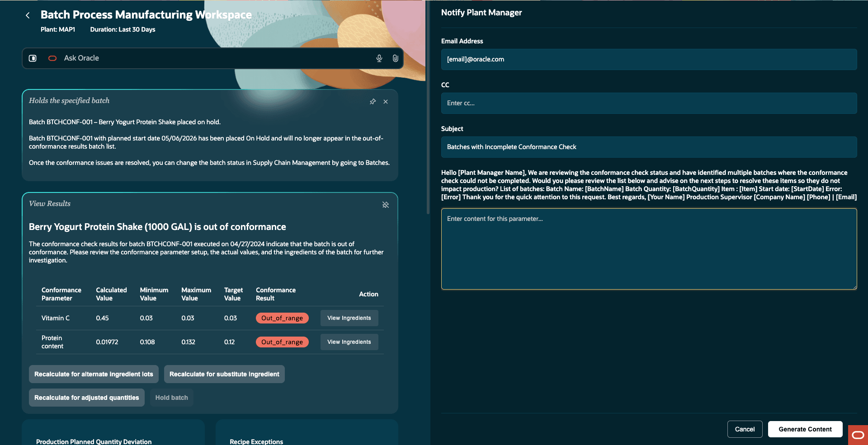
Task: Click the Notify Plant Manager heading
Action: (x=481, y=13)
